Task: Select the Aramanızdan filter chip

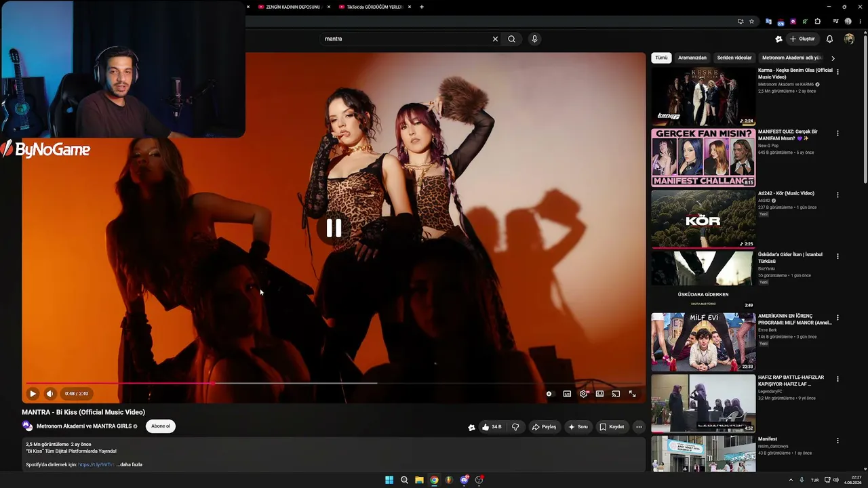Action: [x=692, y=58]
